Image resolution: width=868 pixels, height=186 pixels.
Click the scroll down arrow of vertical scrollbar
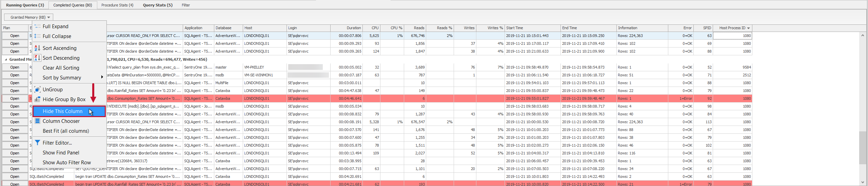point(863,182)
